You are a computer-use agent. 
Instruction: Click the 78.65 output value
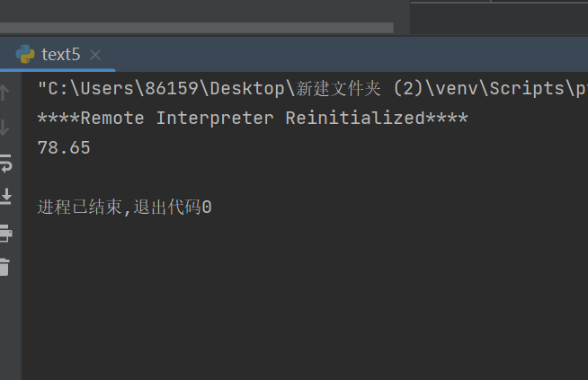tap(64, 147)
